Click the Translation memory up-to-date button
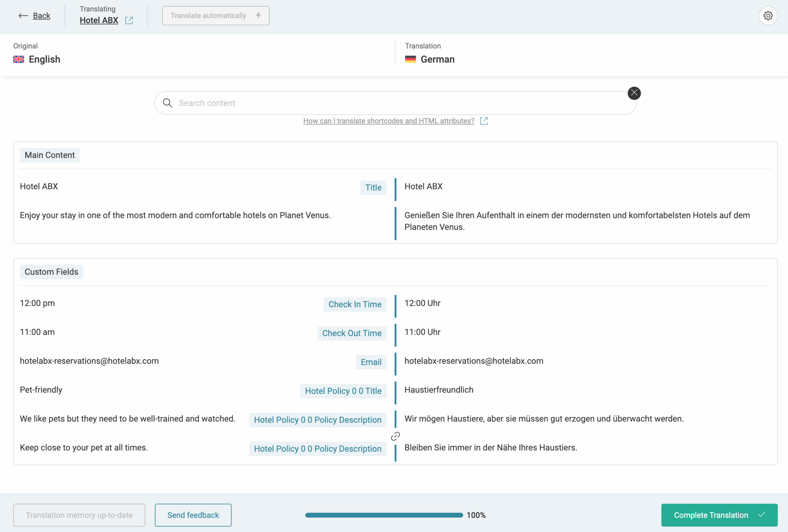The image size is (788, 532). click(x=79, y=515)
